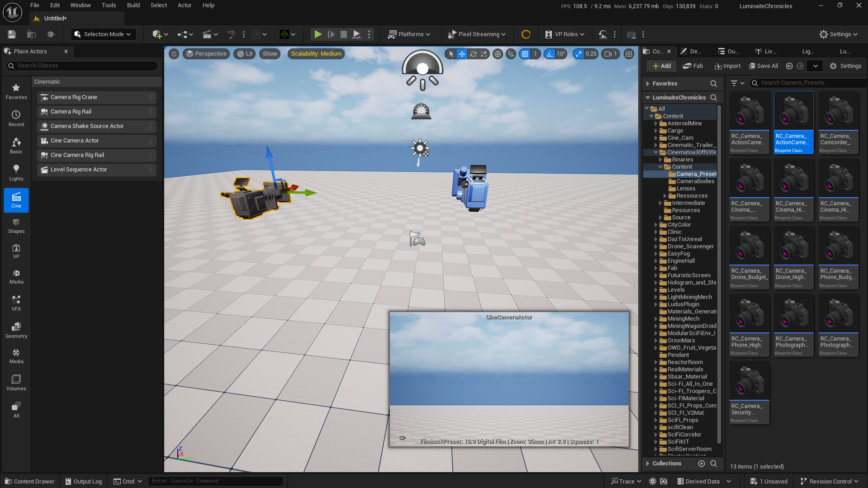Viewport: 868px width, 488px height.
Task: Open the All Classes category
Action: tap(16, 410)
